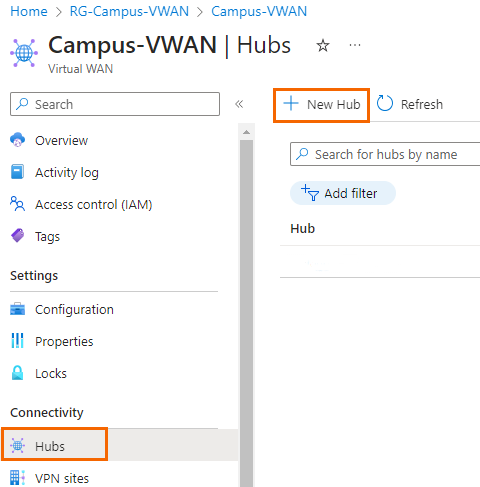Click the Virtual WAN resource icon

(x=24, y=53)
